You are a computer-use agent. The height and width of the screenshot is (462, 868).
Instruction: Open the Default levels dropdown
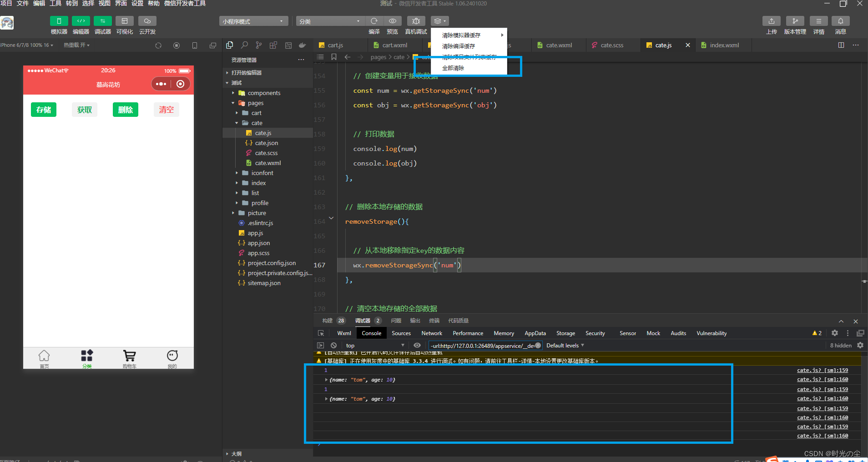pos(565,346)
